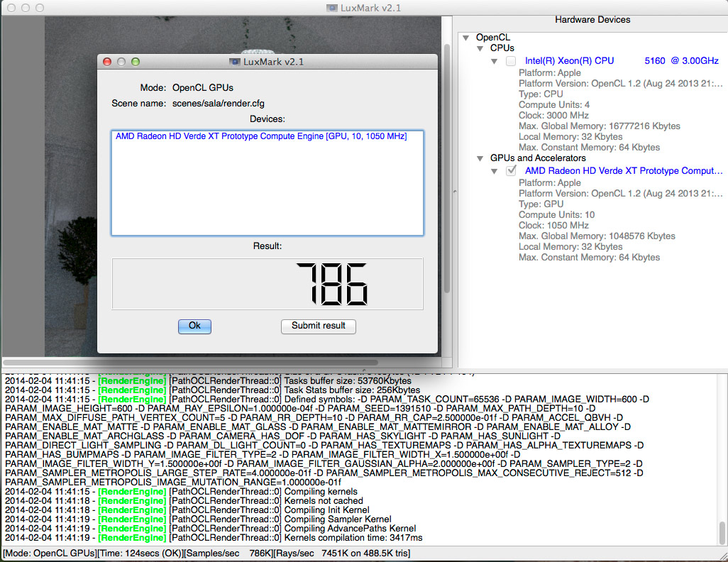728x562 pixels.
Task: Click log line Compiling Sampler Kernel
Action: click(198, 519)
